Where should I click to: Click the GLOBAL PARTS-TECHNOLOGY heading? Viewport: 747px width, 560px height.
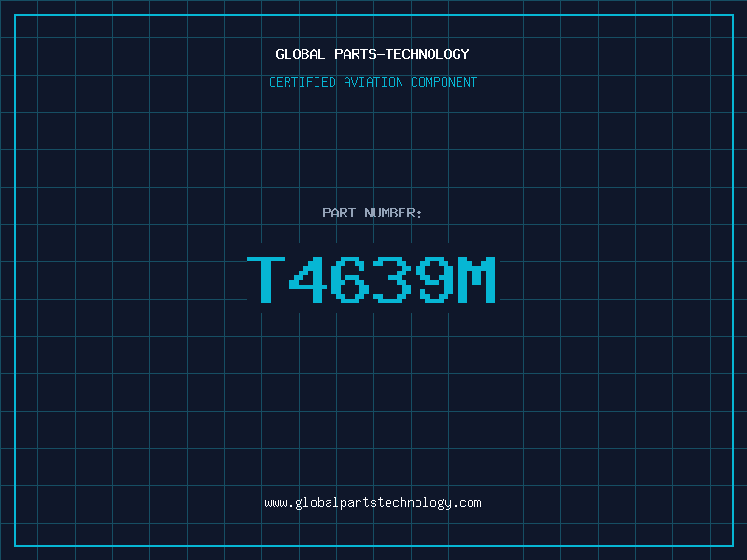click(x=373, y=54)
